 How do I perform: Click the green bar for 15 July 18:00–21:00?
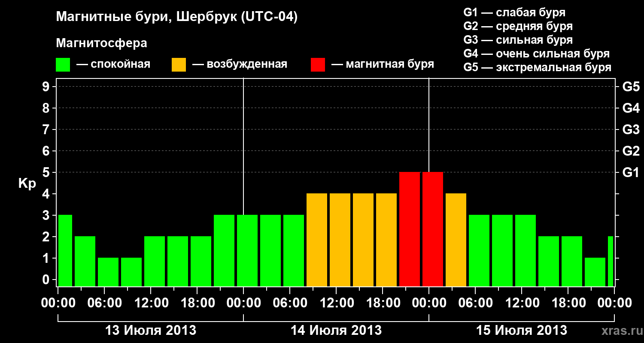(x=572, y=261)
